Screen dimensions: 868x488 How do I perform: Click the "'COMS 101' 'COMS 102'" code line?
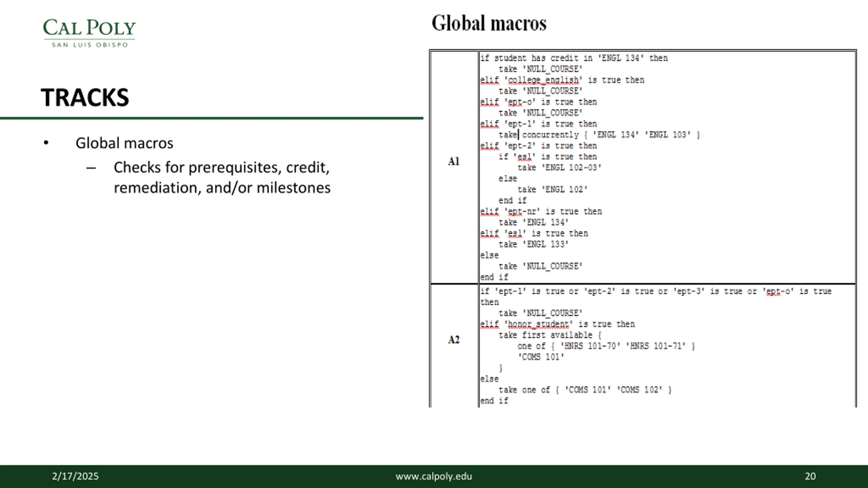[x=585, y=390]
